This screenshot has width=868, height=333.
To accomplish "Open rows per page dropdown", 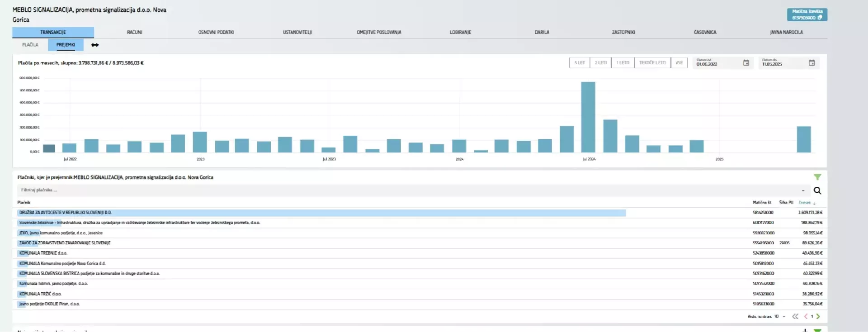I will tap(783, 316).
